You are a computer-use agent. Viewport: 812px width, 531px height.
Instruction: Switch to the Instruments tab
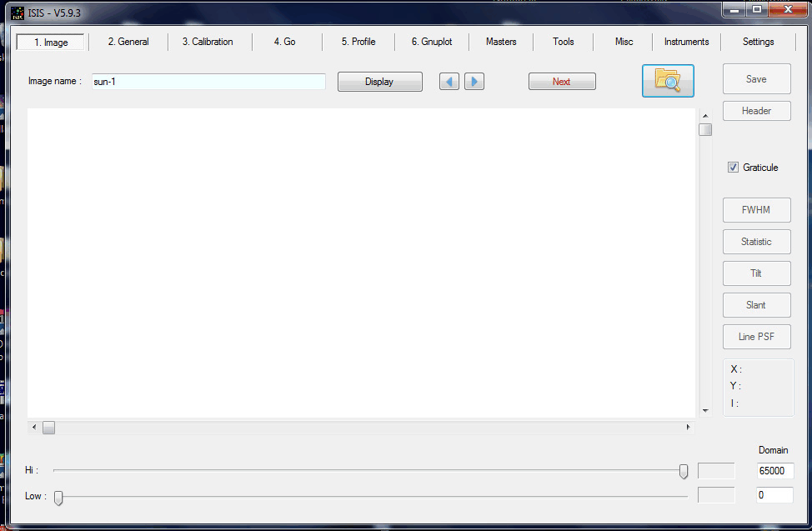point(686,42)
